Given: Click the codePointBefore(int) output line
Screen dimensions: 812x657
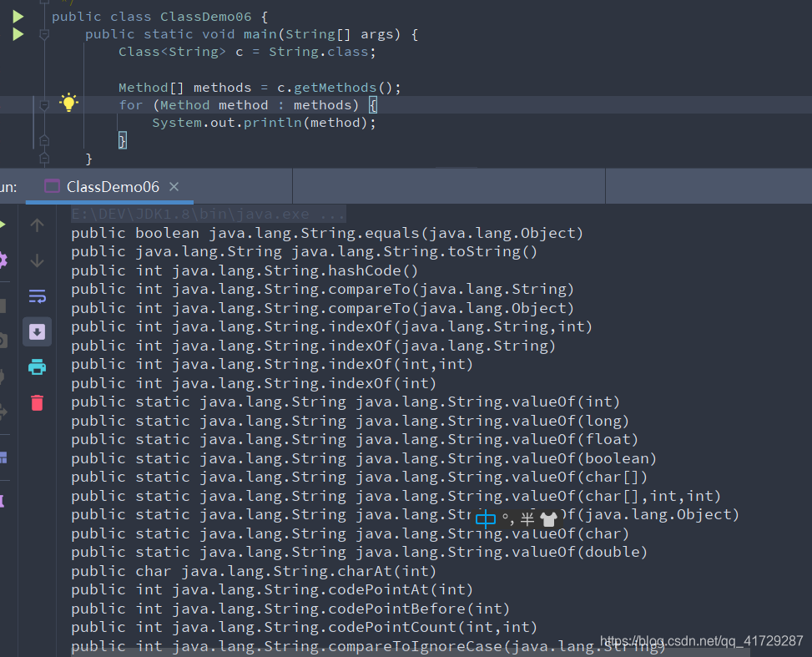Looking at the screenshot, I should (x=290, y=609).
